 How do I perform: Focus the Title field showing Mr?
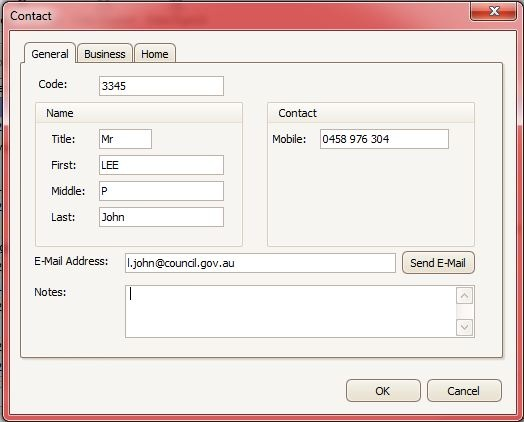pos(125,139)
